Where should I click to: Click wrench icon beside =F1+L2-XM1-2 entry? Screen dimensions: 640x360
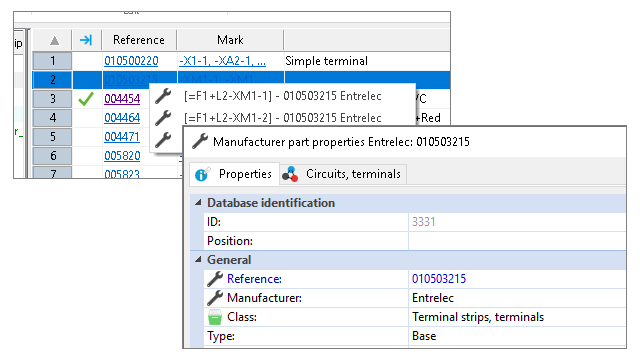pyautogui.click(x=163, y=118)
